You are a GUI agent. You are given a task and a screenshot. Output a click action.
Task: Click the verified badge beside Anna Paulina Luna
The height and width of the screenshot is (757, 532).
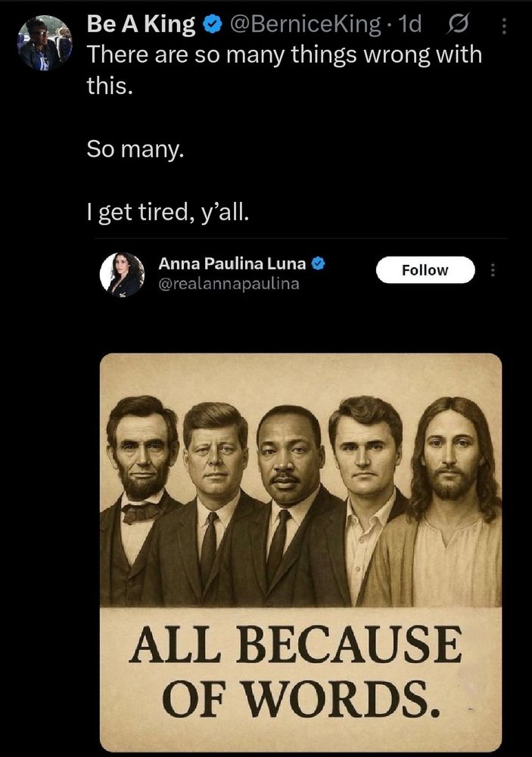coord(319,265)
